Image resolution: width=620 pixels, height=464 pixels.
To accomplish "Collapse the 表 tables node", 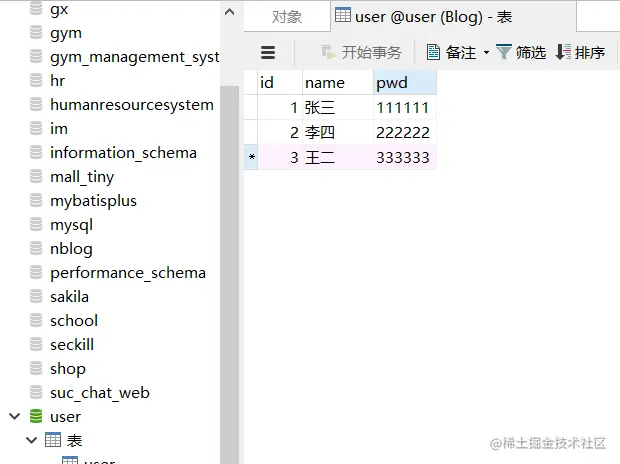I will [32, 440].
